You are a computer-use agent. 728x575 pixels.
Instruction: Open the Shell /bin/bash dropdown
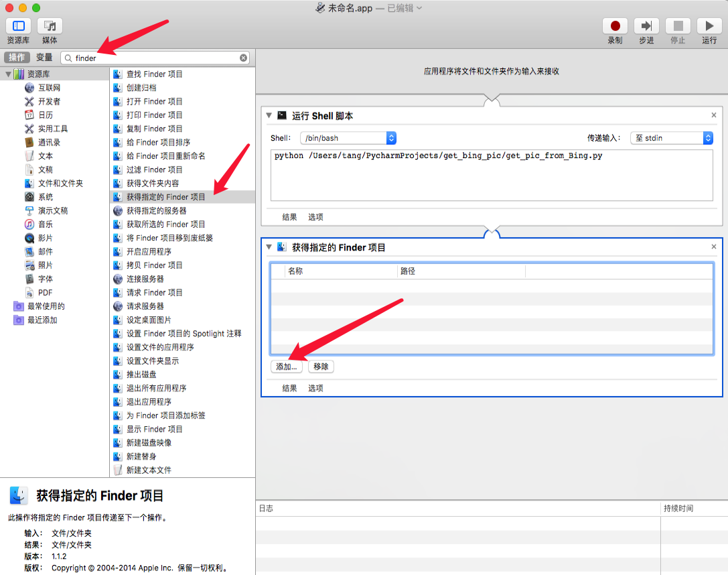click(348, 138)
